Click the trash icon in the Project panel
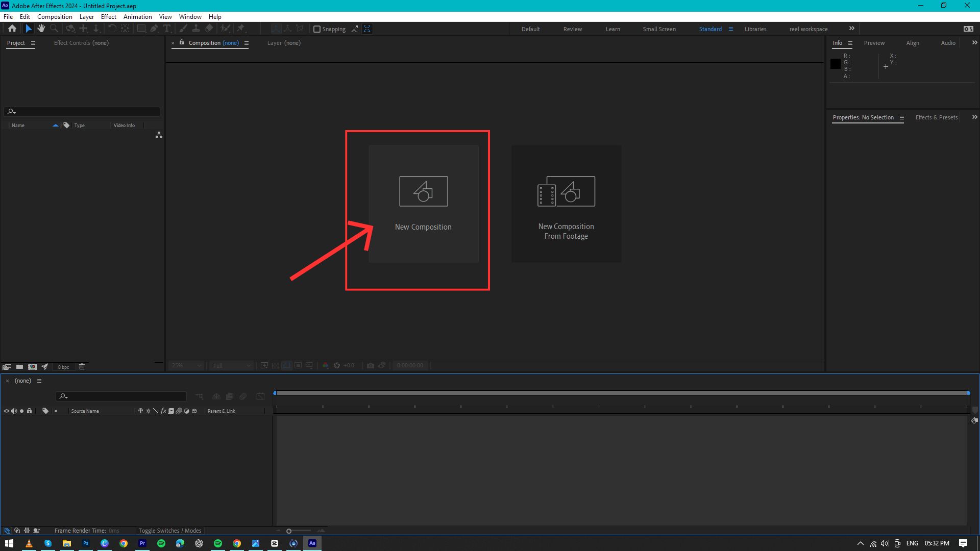980x551 pixels. (x=82, y=366)
